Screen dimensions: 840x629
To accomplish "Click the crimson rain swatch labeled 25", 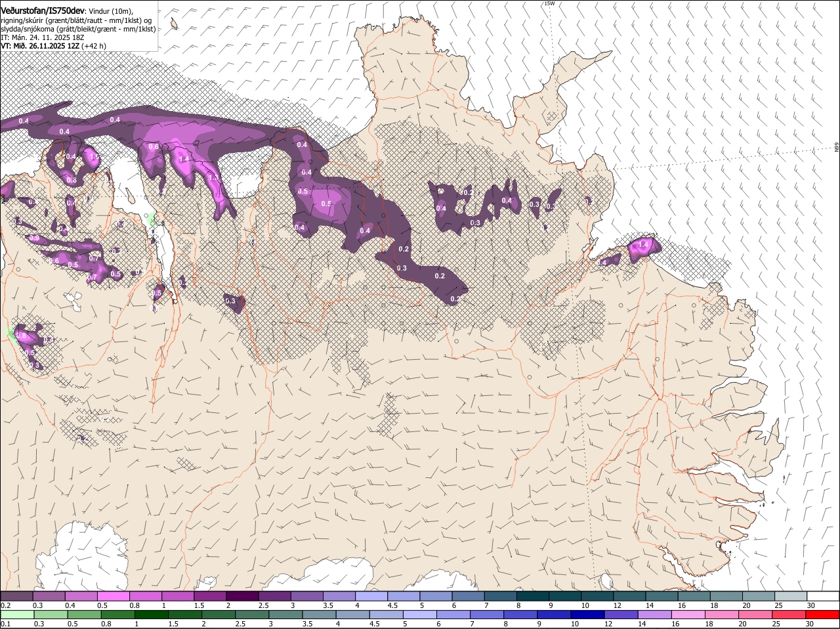I will tap(789, 615).
